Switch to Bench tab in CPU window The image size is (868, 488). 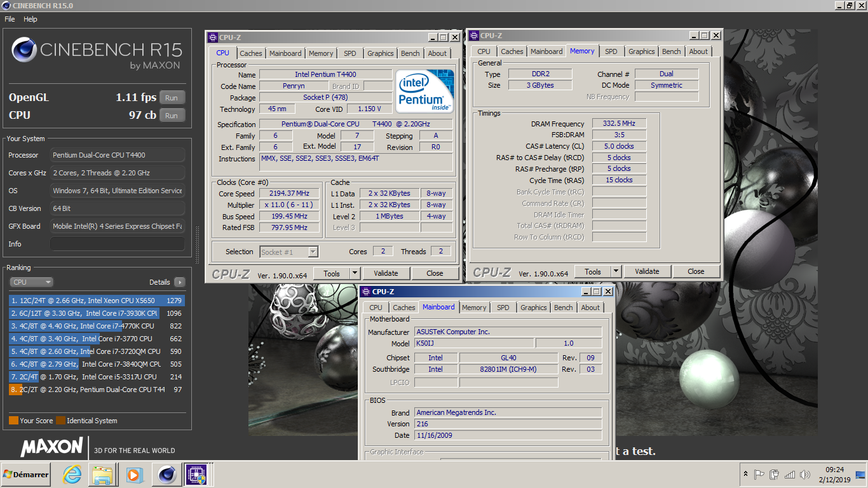[410, 53]
